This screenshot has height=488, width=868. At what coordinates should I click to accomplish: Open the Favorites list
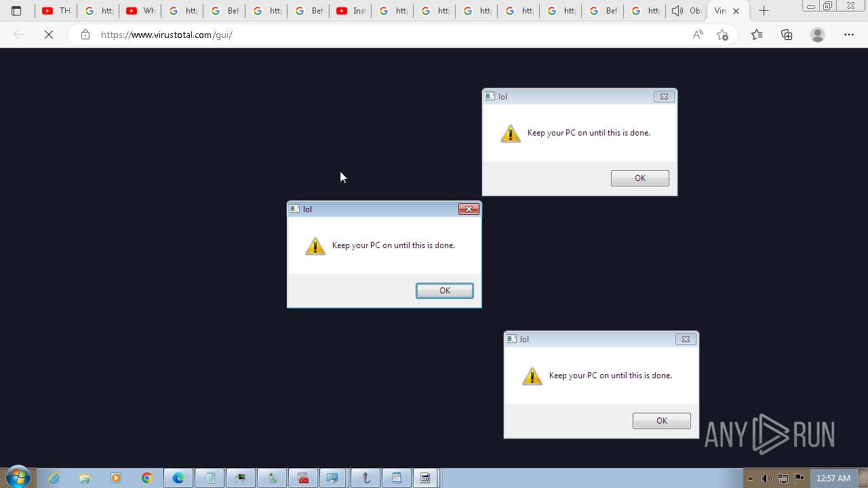pyautogui.click(x=757, y=35)
